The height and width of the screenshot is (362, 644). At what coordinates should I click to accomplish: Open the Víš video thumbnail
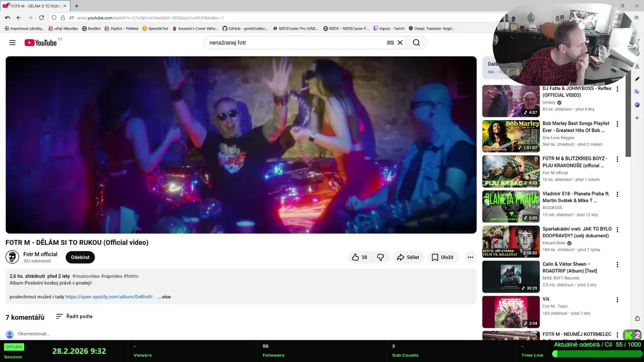pyautogui.click(x=511, y=312)
